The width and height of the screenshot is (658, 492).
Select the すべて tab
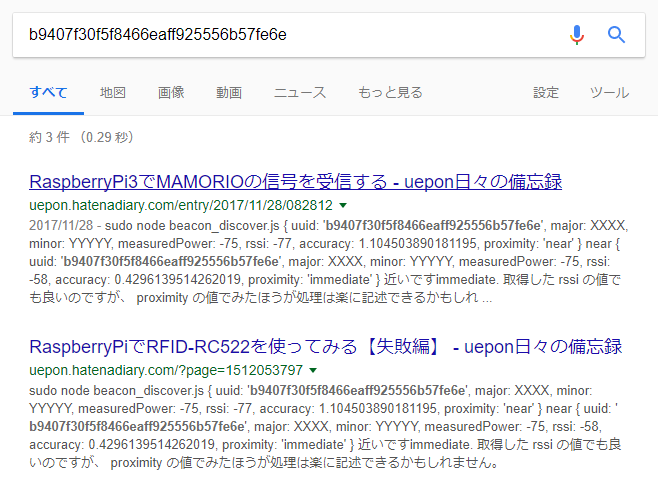[x=48, y=93]
